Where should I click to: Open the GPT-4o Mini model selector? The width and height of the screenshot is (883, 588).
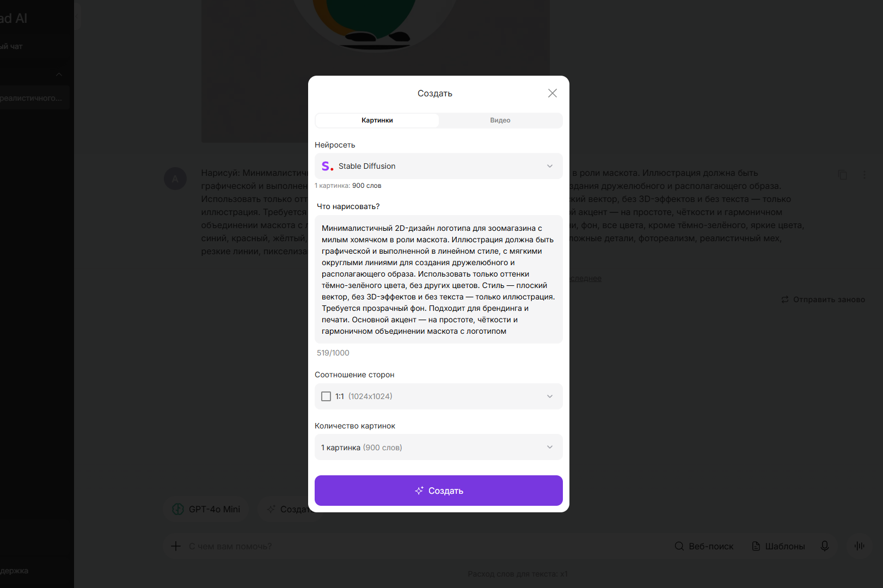pyautogui.click(x=206, y=509)
